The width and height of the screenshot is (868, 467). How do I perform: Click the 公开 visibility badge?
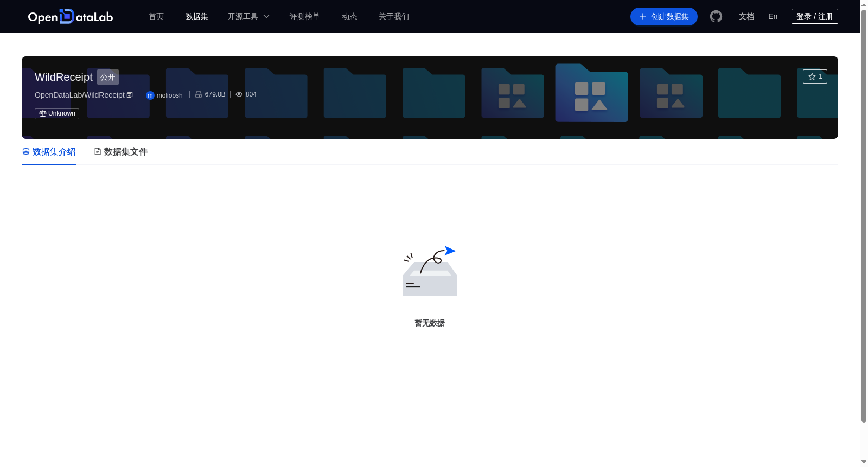[108, 77]
